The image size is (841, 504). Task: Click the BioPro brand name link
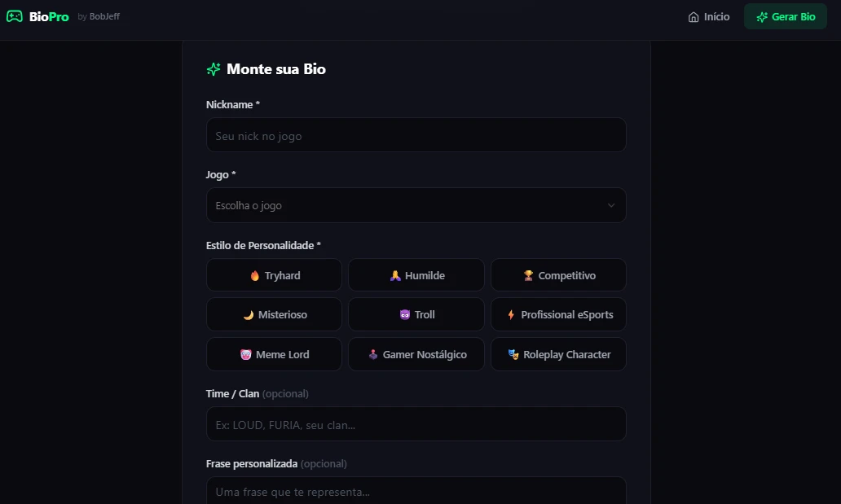49,16
